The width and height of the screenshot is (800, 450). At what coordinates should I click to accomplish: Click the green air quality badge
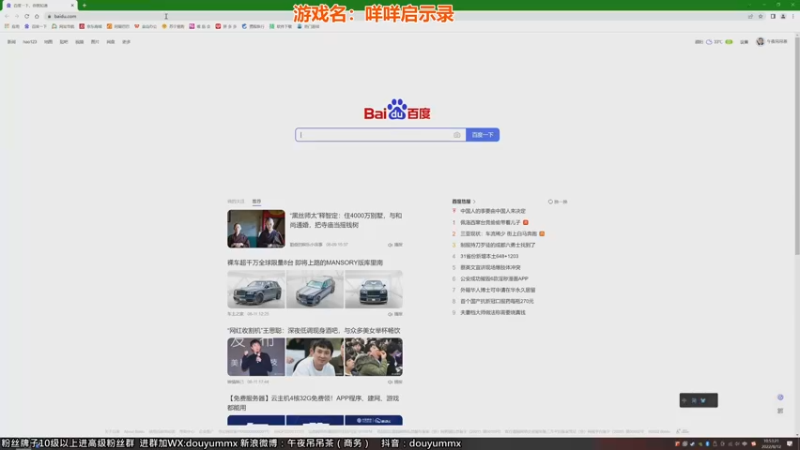click(729, 42)
